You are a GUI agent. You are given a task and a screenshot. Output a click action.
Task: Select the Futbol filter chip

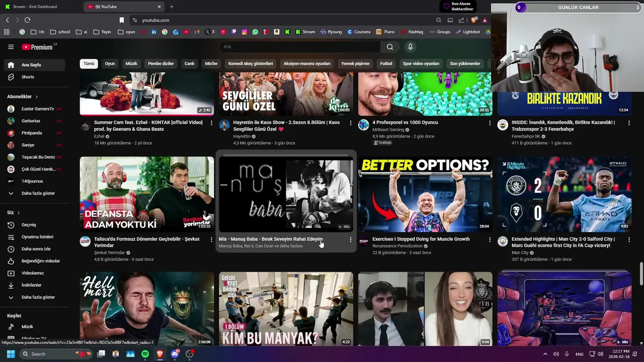point(386,64)
